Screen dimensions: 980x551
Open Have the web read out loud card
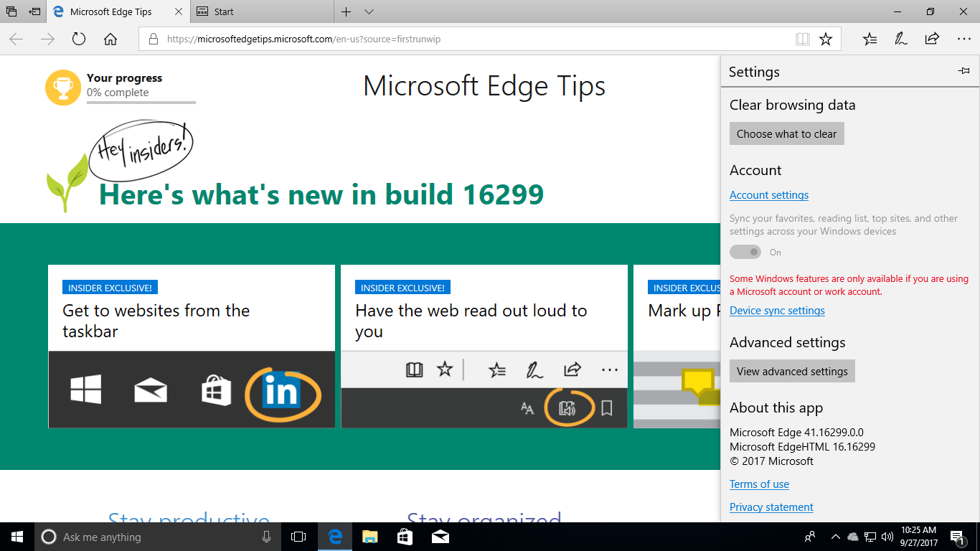(484, 347)
